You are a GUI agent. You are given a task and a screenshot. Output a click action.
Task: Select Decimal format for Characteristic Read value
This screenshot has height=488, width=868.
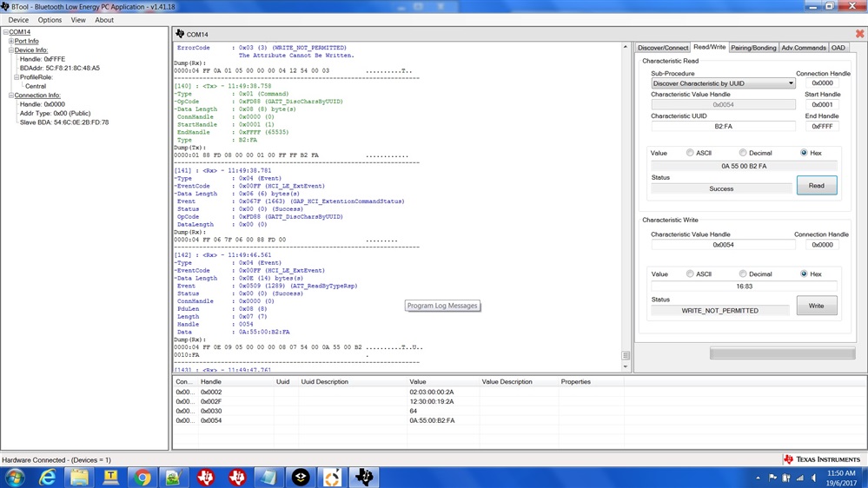coord(743,153)
